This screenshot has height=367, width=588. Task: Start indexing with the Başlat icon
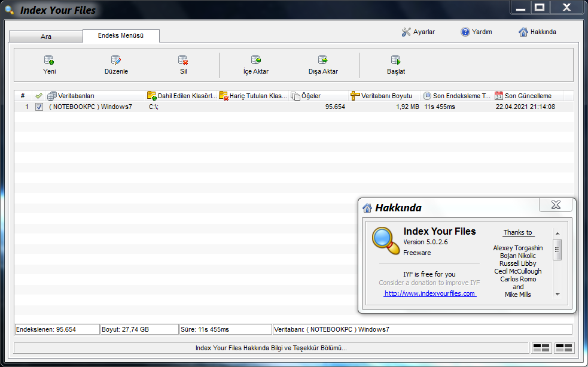[395, 60]
